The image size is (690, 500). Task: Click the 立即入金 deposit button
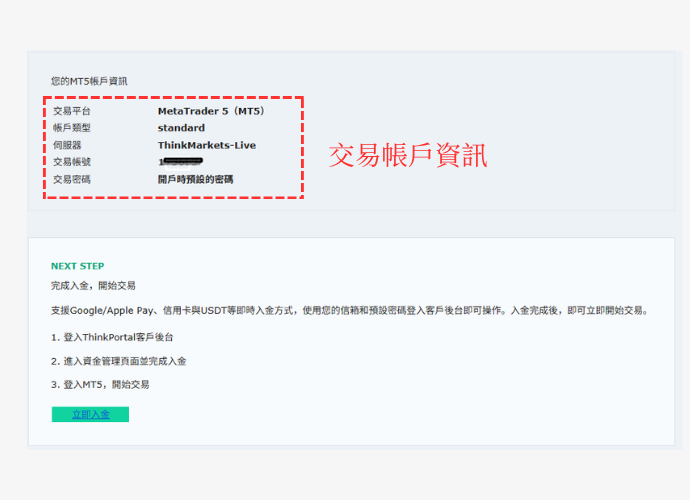pos(90,414)
